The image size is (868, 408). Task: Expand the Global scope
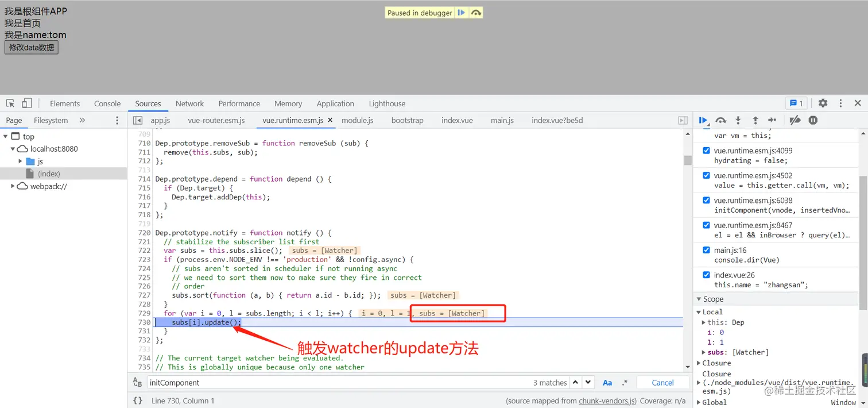click(x=699, y=402)
